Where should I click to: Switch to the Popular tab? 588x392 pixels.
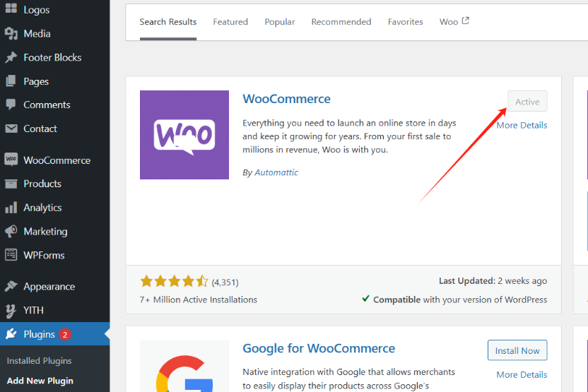280,22
